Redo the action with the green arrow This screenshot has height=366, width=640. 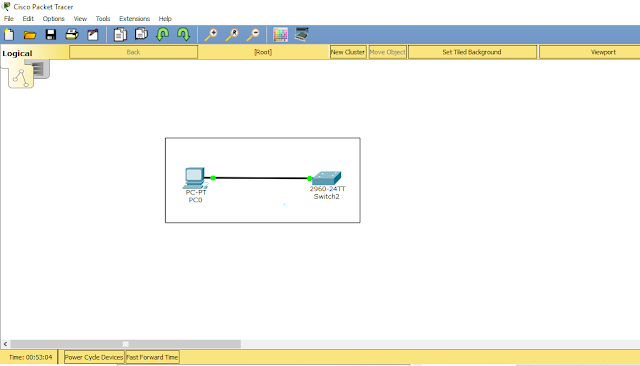183,34
